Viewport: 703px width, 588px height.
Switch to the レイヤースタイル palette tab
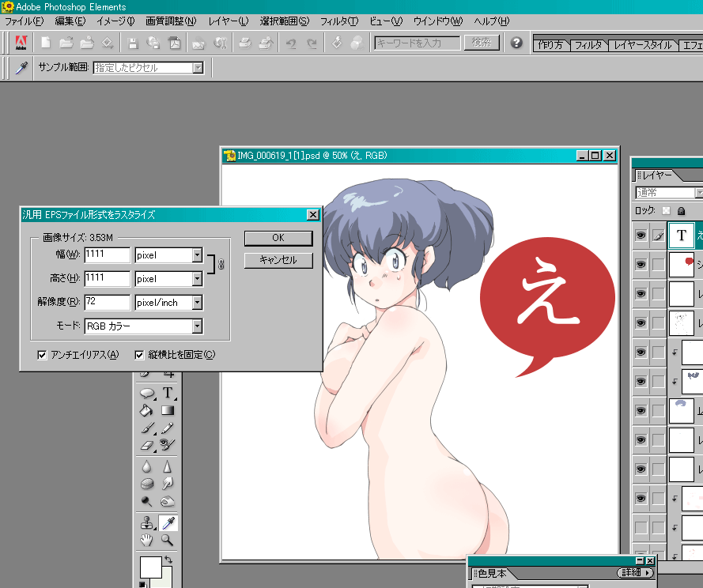pyautogui.click(x=642, y=45)
